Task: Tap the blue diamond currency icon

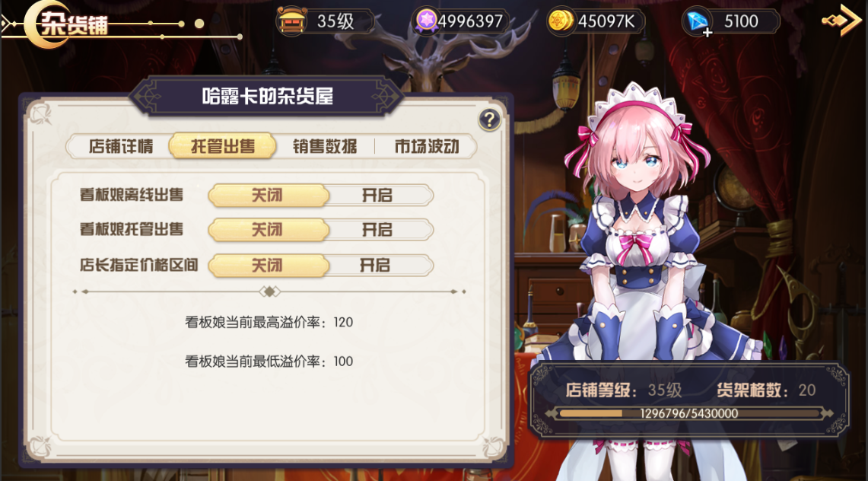Action: tap(696, 21)
